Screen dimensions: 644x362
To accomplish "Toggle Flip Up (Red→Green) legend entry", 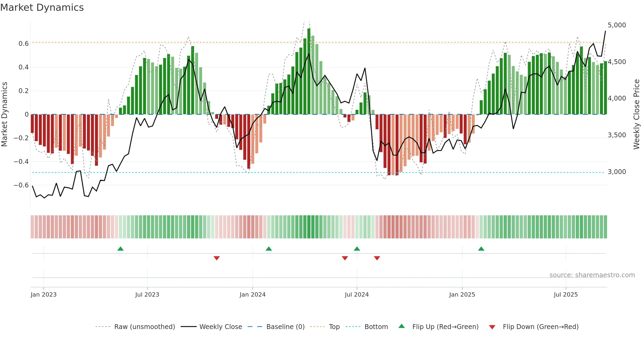I will (438, 327).
